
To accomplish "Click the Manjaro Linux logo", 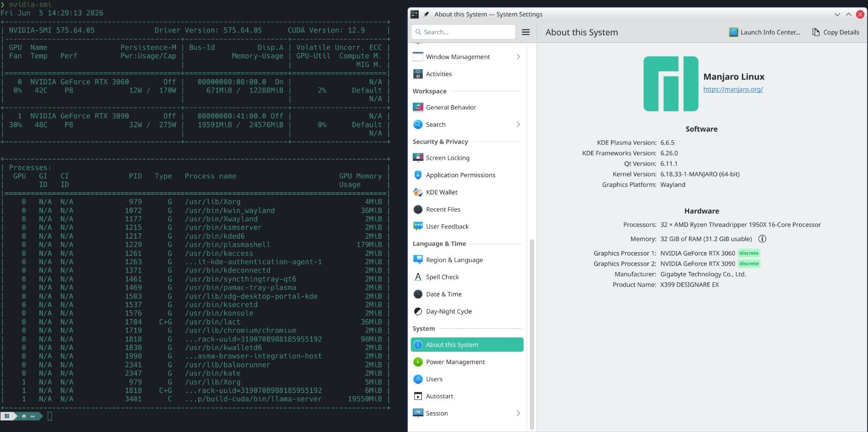I will click(x=671, y=84).
